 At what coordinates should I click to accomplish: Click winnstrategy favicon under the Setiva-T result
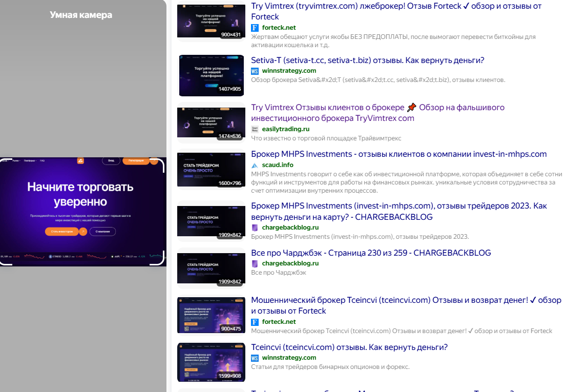[x=255, y=71]
